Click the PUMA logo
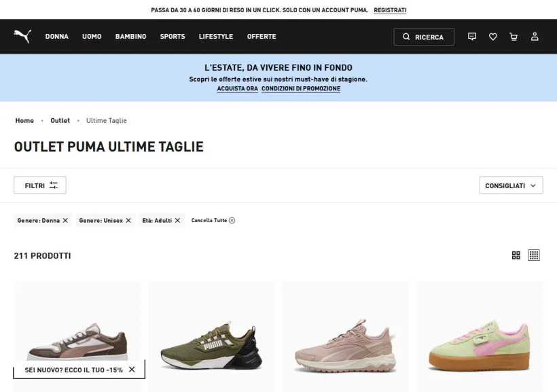Image resolution: width=557 pixels, height=392 pixels. click(22, 36)
